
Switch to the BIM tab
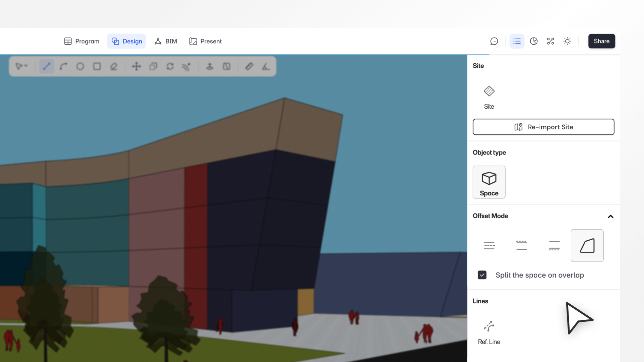point(166,41)
